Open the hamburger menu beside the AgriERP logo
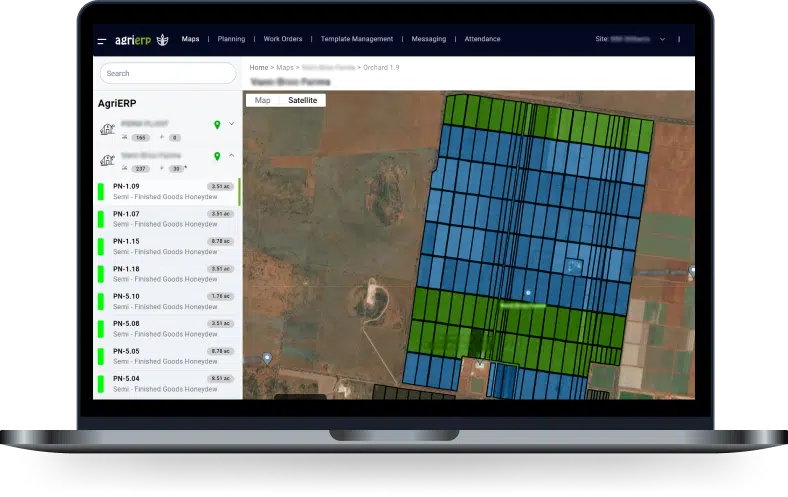The height and width of the screenshot is (497, 788). point(102,40)
